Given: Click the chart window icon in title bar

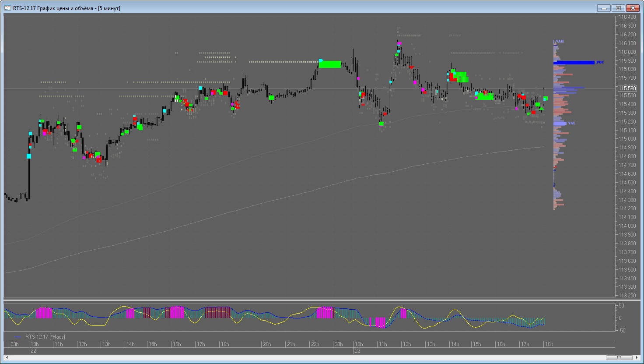Looking at the screenshot, I should (x=8, y=8).
